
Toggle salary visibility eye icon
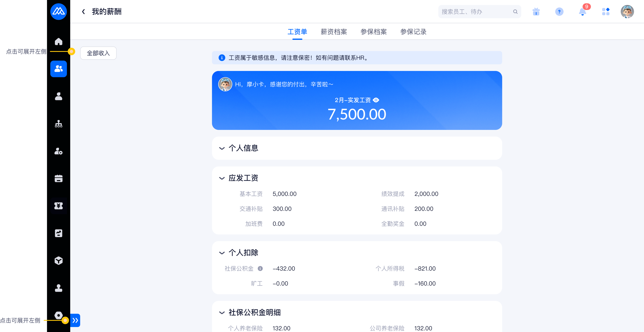point(376,100)
